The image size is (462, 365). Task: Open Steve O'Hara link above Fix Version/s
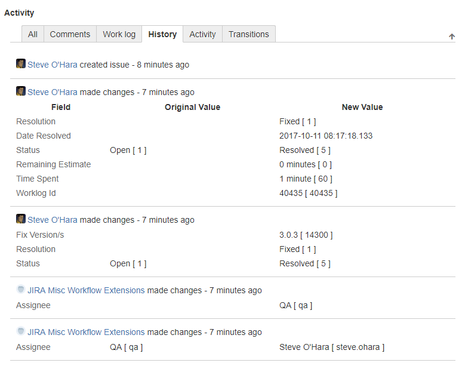52,220
